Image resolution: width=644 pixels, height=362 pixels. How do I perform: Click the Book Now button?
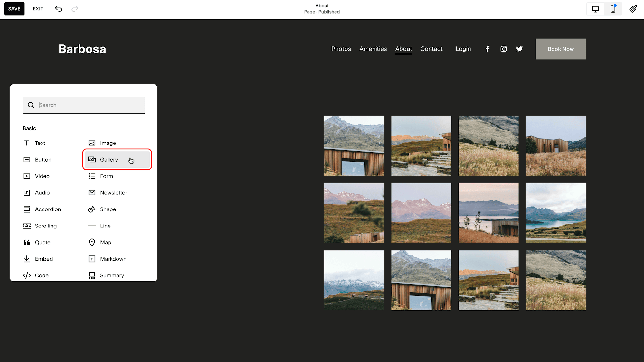(x=561, y=49)
